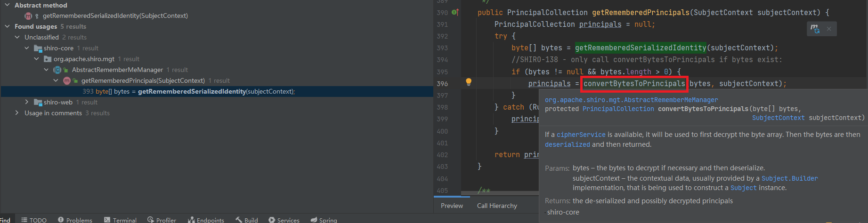Open the Problems tool window

click(x=75, y=220)
